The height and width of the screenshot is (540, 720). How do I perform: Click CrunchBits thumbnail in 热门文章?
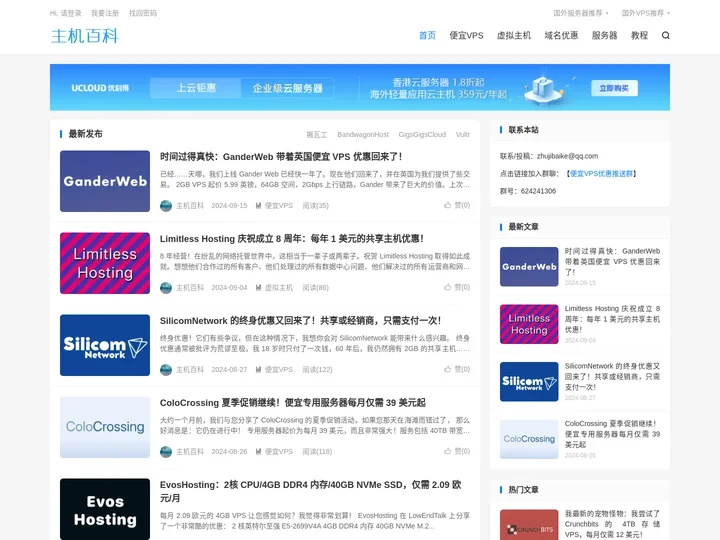coord(529,524)
